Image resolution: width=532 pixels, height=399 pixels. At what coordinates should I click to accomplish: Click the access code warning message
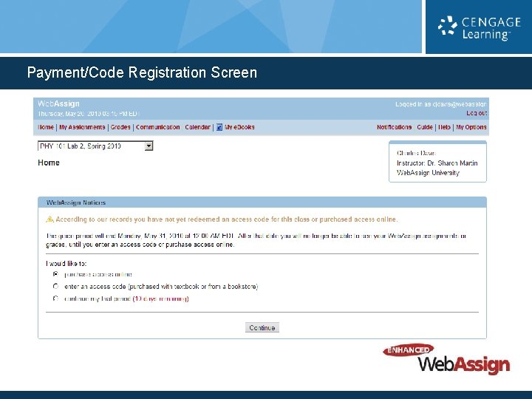point(227,219)
